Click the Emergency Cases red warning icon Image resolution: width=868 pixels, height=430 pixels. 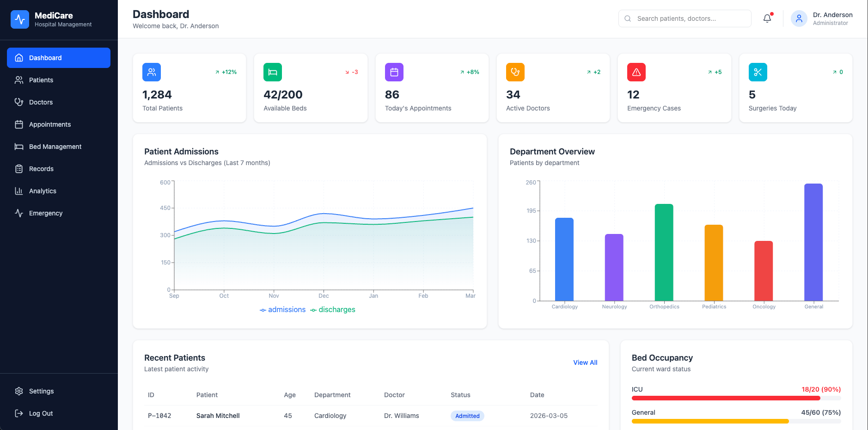pos(636,72)
